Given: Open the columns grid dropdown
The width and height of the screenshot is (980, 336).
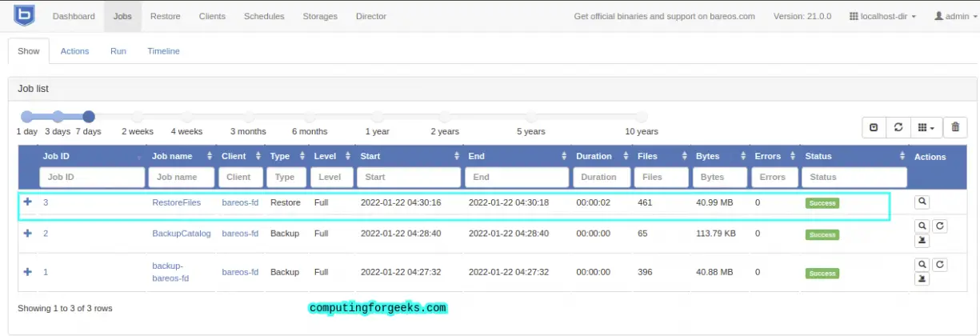Looking at the screenshot, I should (x=926, y=127).
